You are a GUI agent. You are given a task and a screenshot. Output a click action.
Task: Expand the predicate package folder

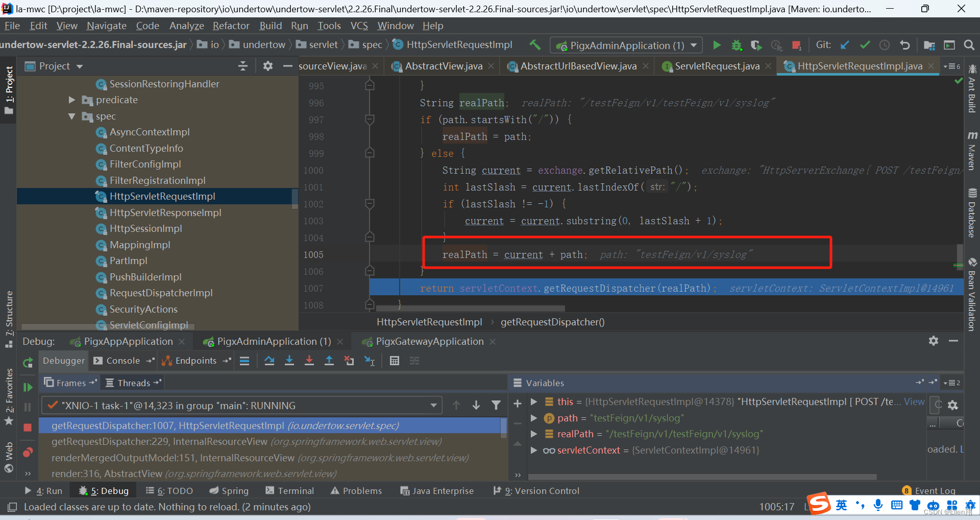pos(72,100)
